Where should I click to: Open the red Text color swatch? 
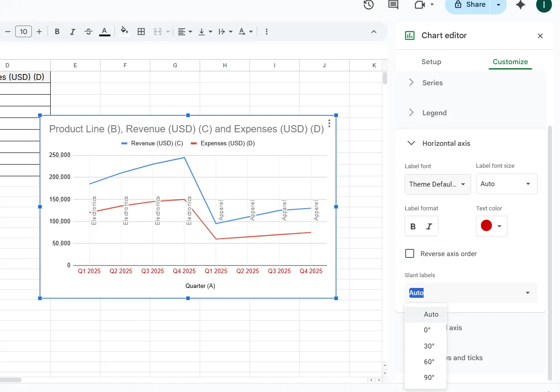(491, 226)
